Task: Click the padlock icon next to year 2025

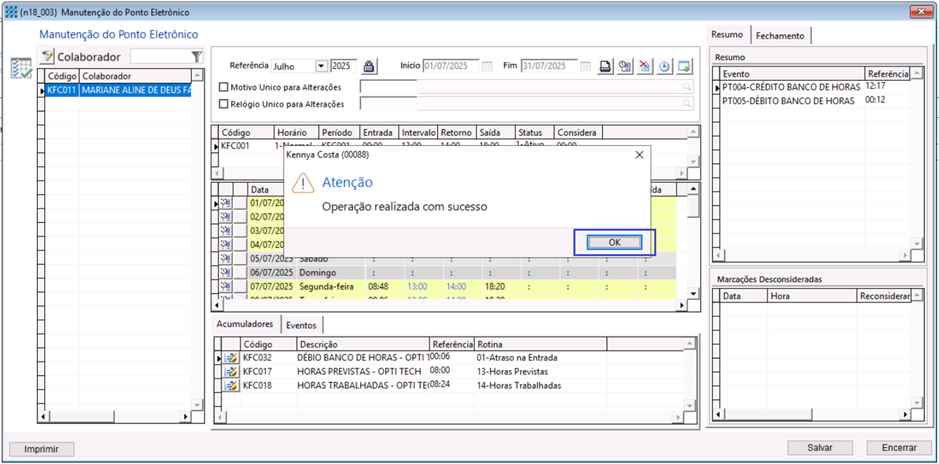Action: coord(369,66)
